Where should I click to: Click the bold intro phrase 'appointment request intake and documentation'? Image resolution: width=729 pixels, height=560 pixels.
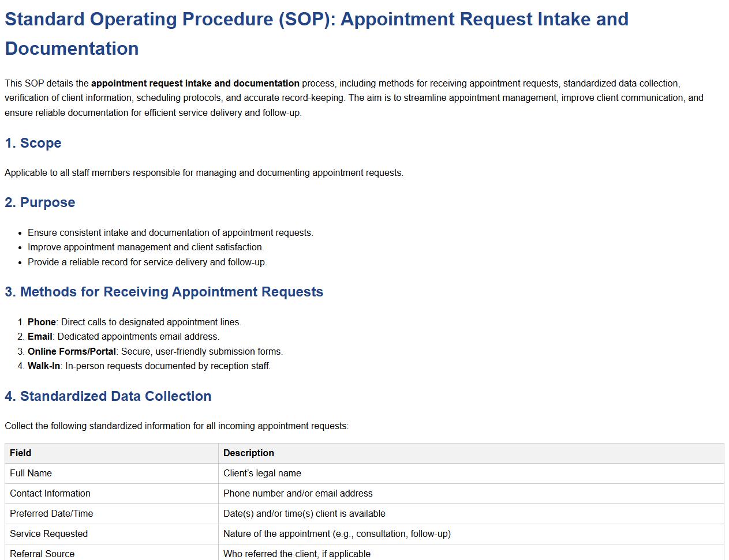pyautogui.click(x=195, y=83)
